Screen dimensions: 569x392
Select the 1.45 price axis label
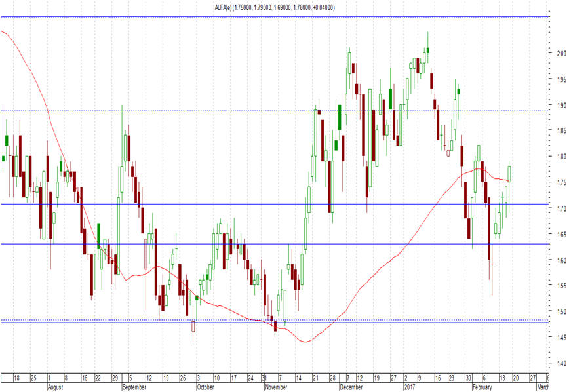(x=561, y=338)
